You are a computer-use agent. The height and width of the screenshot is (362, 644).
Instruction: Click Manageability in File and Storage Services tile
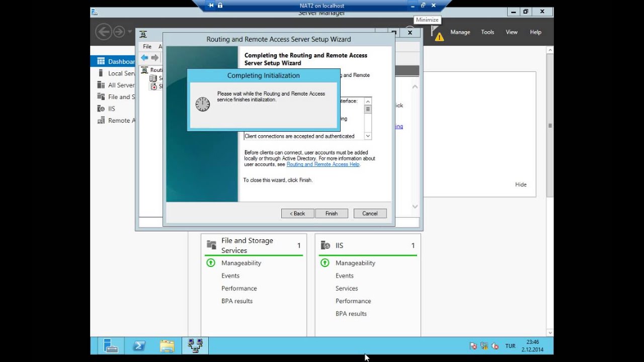241,263
